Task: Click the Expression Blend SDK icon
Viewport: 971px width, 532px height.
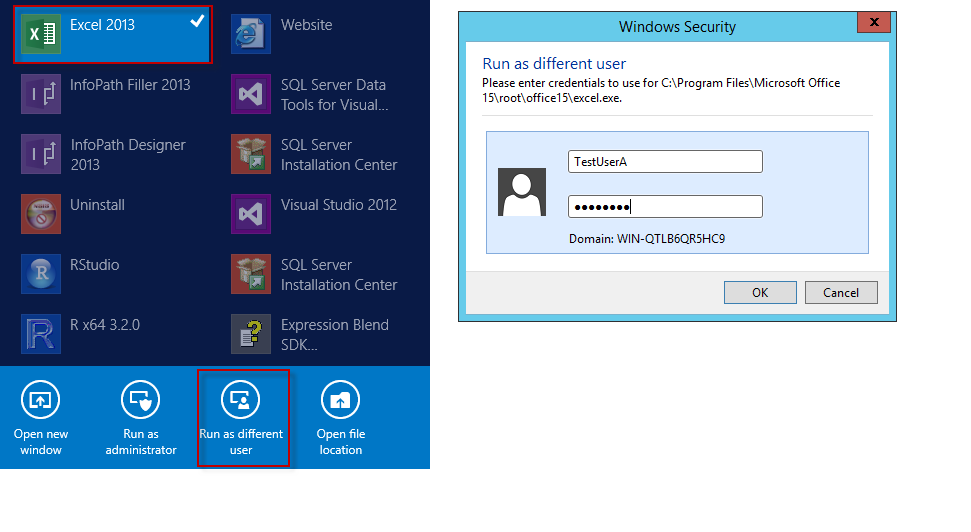Action: click(251, 334)
